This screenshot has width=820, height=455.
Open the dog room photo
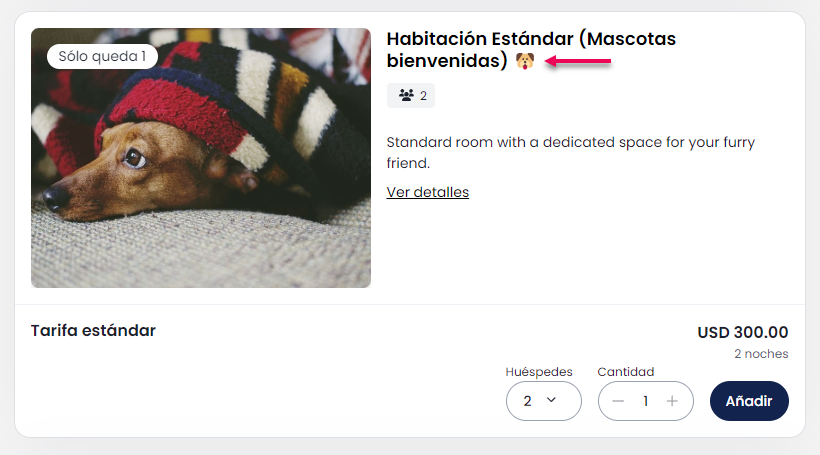pos(201,157)
